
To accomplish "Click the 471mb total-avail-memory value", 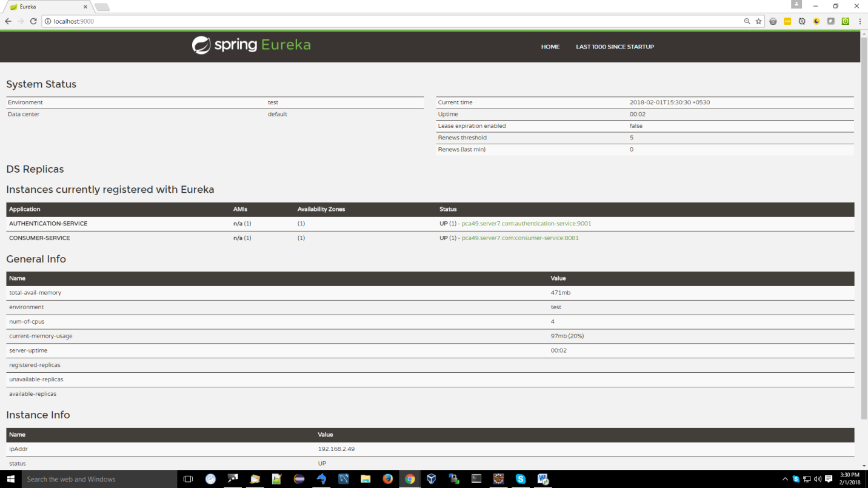I will pos(561,293).
